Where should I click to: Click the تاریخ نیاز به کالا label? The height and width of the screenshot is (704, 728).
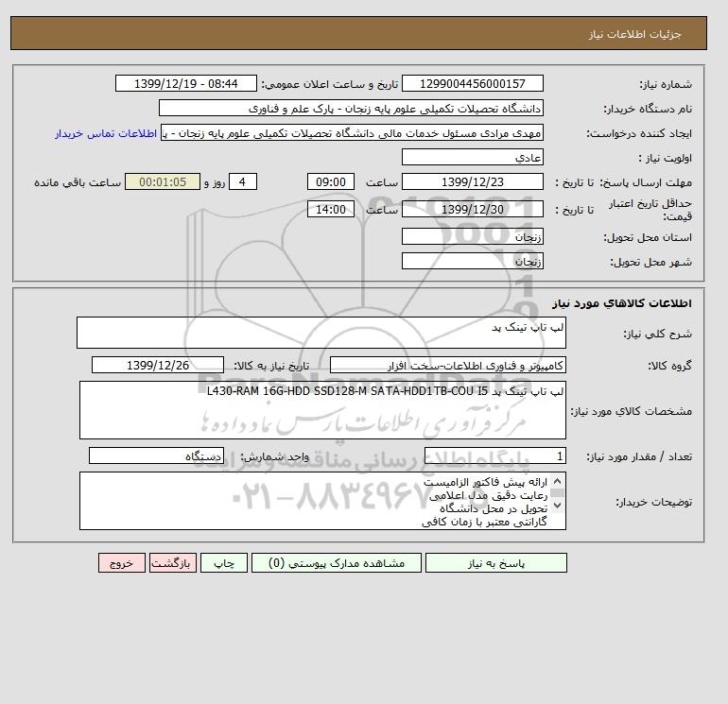click(x=271, y=366)
